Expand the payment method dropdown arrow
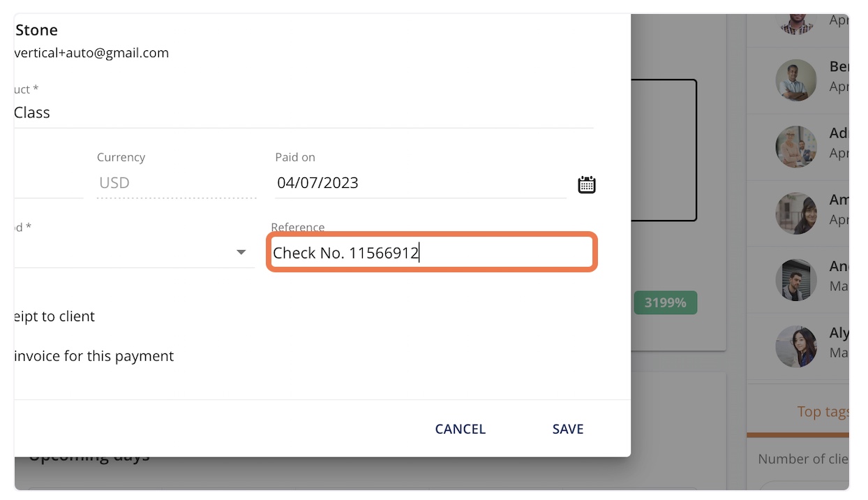Viewport: 868px width, 500px height. 241,252
